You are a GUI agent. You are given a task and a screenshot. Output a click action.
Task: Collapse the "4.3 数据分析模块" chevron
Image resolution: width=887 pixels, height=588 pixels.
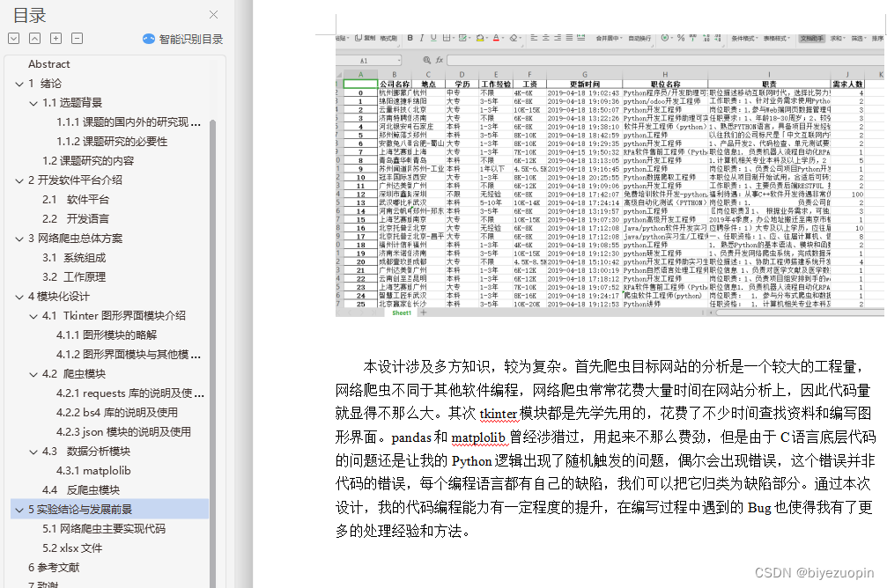point(33,452)
